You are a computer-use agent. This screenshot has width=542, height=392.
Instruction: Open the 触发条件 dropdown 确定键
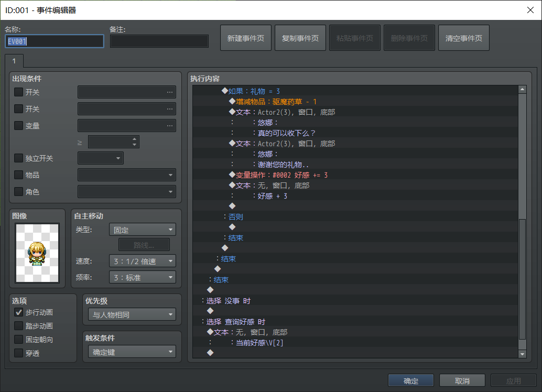[x=132, y=352]
